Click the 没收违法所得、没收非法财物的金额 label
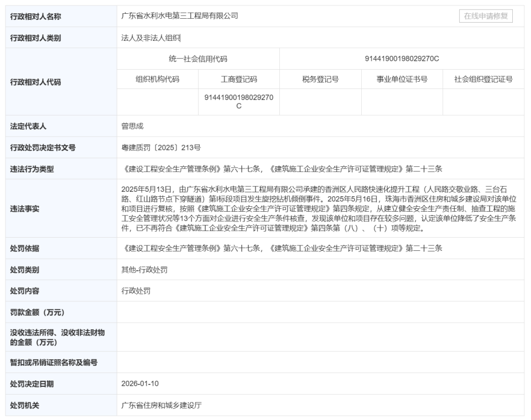Image resolution: width=531 pixels, height=420 pixels. (57, 338)
